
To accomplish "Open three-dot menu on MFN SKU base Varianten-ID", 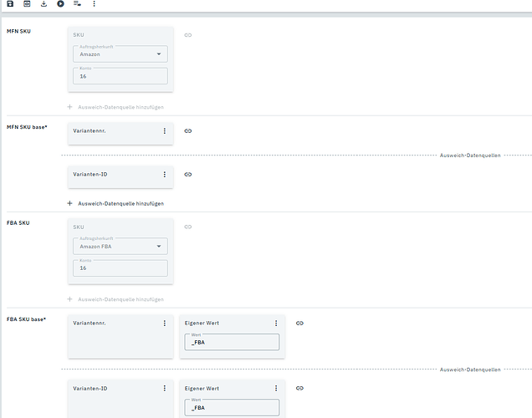I will point(165,175).
